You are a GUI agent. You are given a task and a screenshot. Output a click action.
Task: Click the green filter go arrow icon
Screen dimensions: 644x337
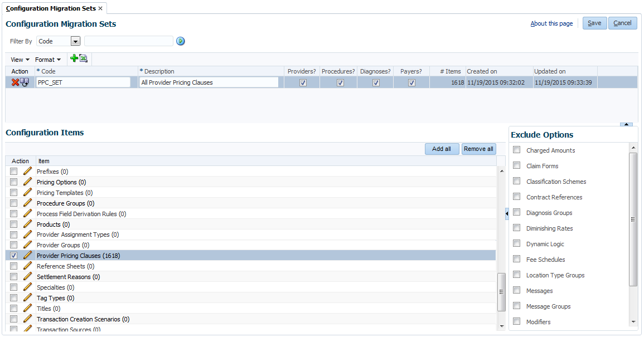click(x=180, y=41)
